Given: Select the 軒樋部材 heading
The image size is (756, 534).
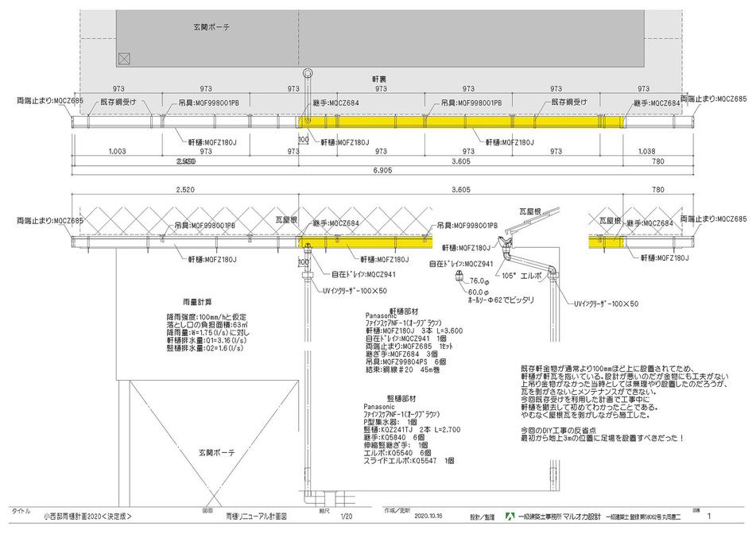Looking at the screenshot, I should coord(404,311).
